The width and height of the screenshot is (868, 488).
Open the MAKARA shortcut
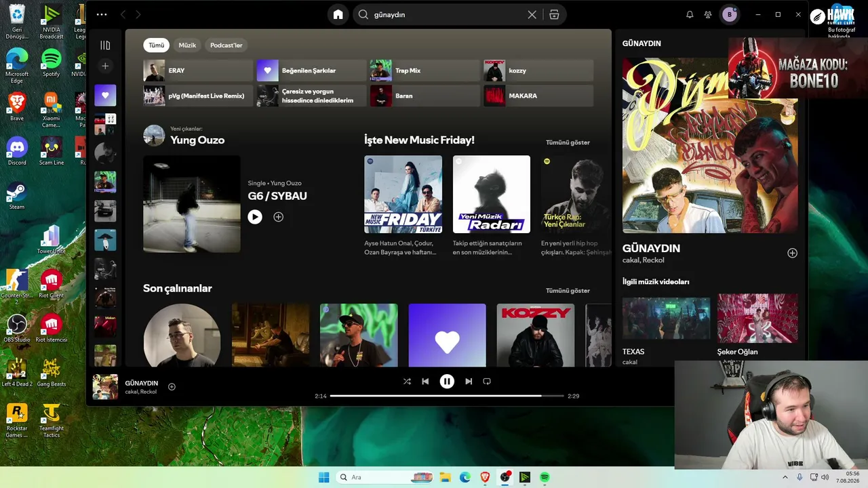tap(538, 96)
